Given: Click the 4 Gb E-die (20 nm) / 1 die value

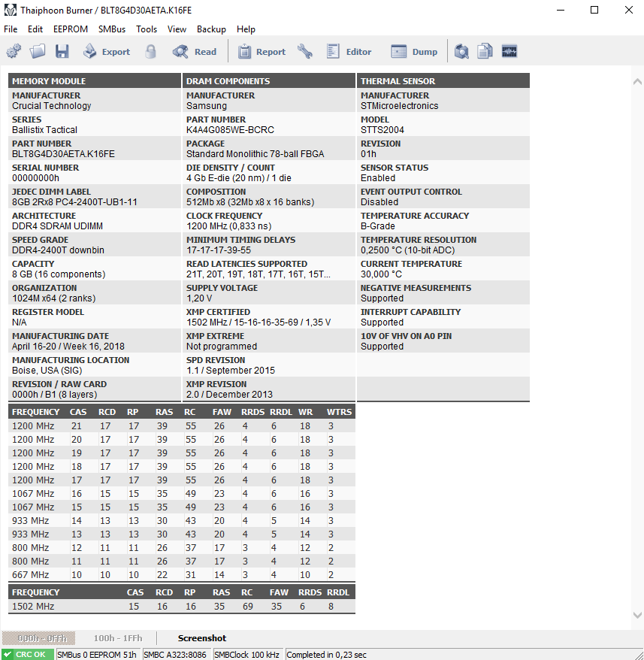Looking at the screenshot, I should (x=239, y=177).
